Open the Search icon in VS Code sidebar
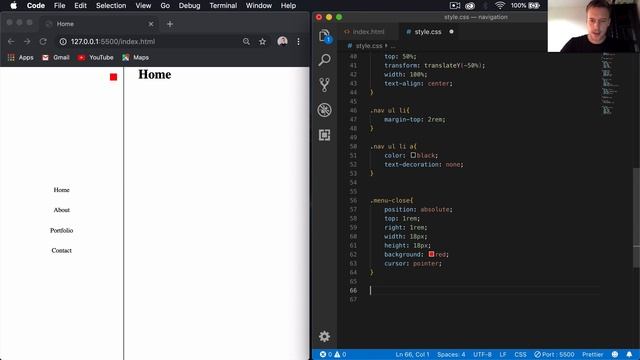The image size is (640, 360). 324,60
